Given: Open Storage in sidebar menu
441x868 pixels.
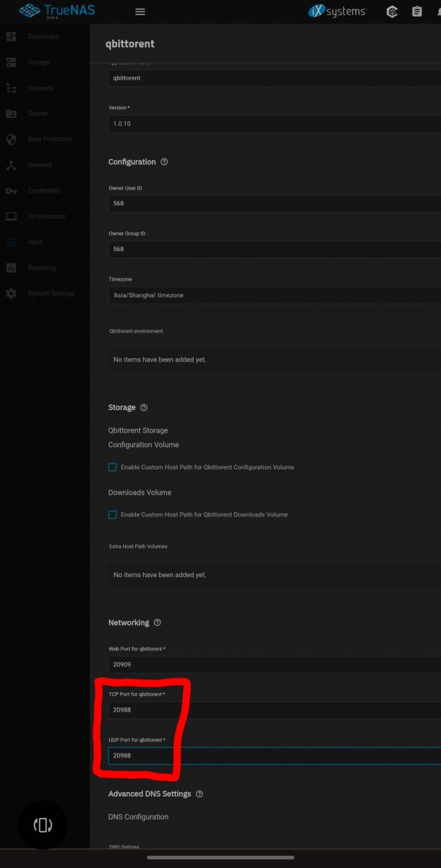Looking at the screenshot, I should point(38,62).
